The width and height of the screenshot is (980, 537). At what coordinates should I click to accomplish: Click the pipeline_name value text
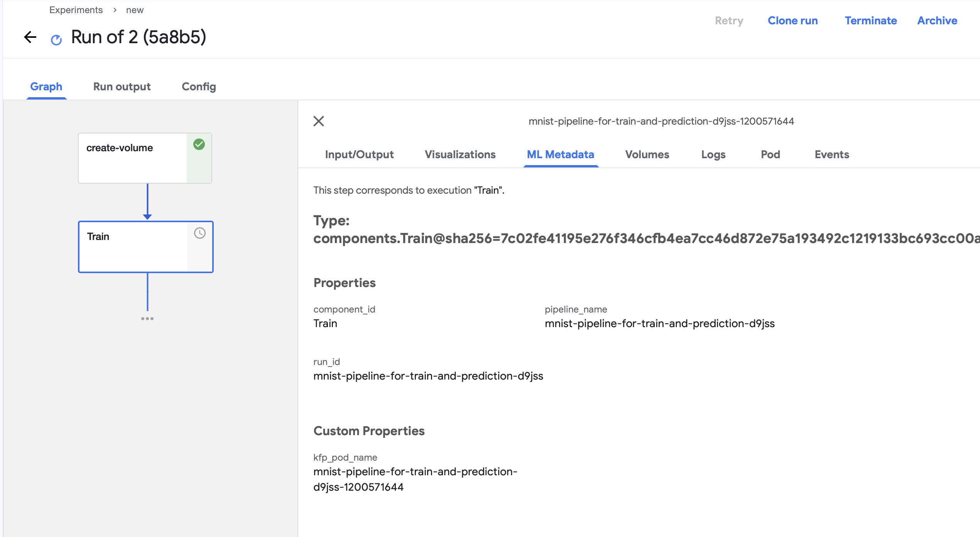[660, 323]
